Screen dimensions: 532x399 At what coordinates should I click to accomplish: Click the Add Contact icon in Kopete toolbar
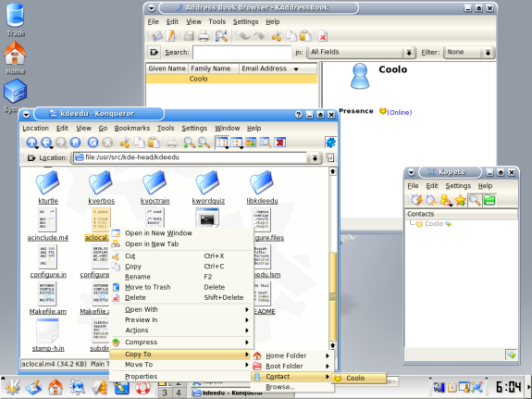(x=446, y=200)
